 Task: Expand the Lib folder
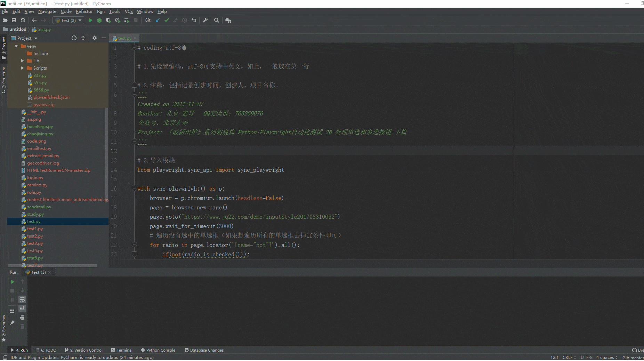pos(22,61)
